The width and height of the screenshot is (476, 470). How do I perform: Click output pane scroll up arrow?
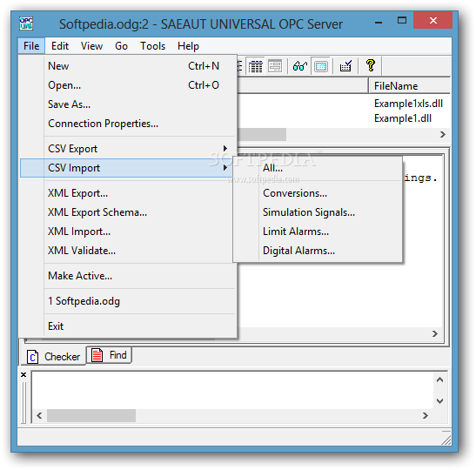(x=439, y=379)
